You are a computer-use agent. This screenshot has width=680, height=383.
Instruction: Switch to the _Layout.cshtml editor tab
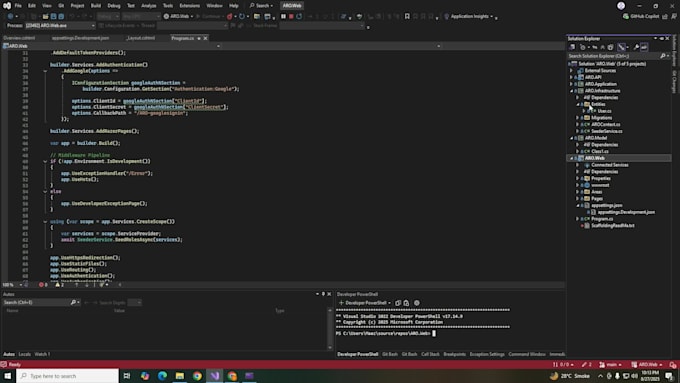141,38
